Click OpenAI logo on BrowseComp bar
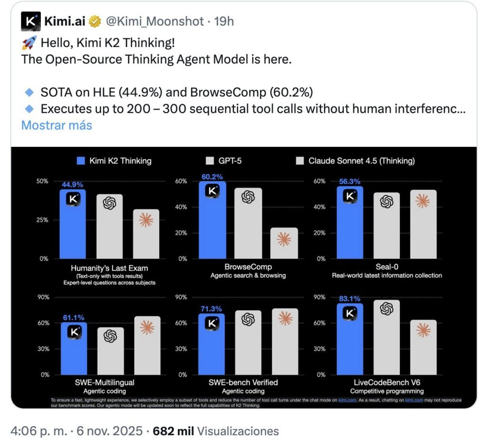 [x=248, y=197]
